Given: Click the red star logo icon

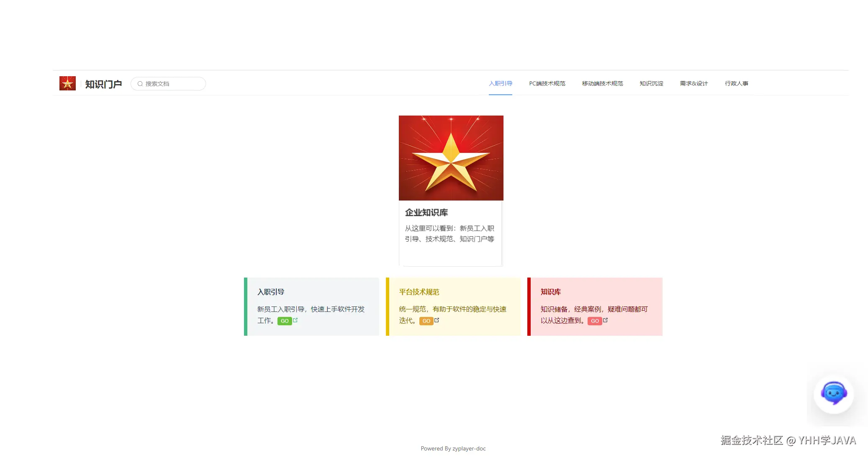Looking at the screenshot, I should (67, 83).
